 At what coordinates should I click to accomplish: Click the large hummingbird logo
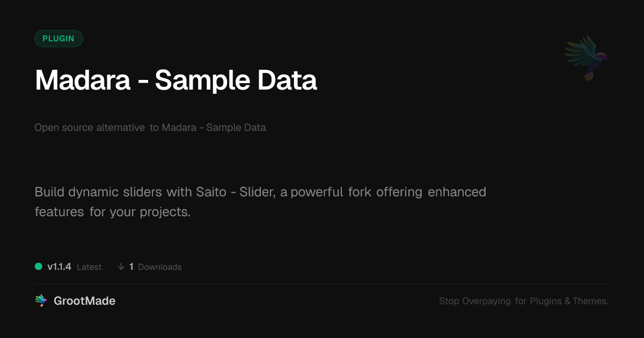tap(587, 57)
